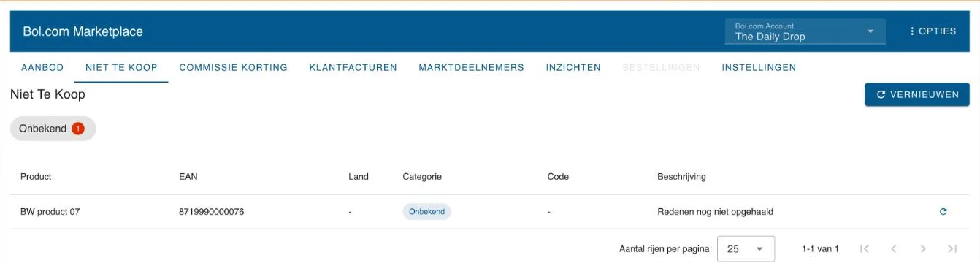The width and height of the screenshot is (980, 263).
Task: Click the Code column header
Action: pyautogui.click(x=558, y=176)
